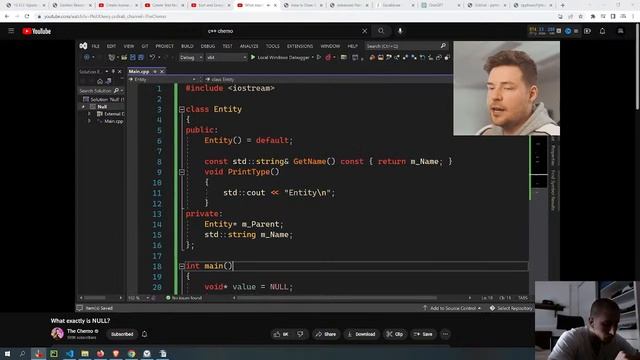Collapse the void PrintType() code block
Screen dimensions: 640x360
point(182,172)
